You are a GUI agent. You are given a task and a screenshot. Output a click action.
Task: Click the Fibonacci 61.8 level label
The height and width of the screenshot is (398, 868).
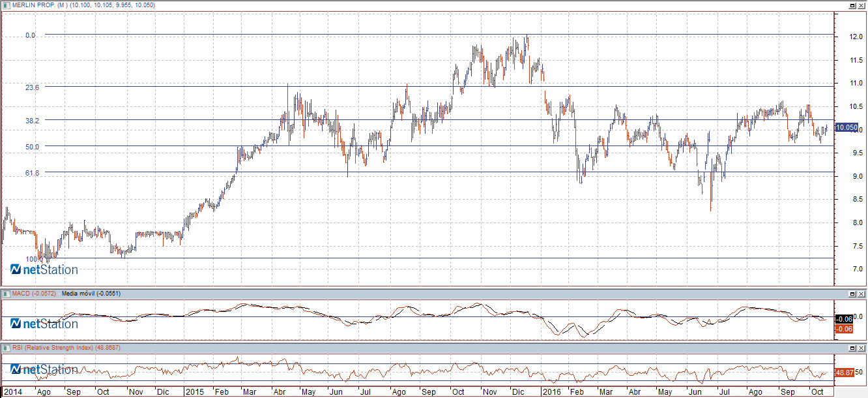(33, 173)
